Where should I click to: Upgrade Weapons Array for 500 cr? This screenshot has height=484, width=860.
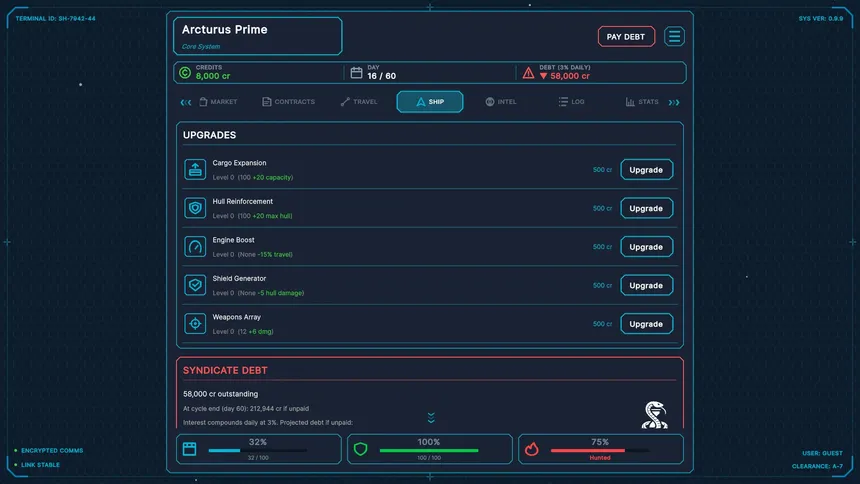coord(646,323)
